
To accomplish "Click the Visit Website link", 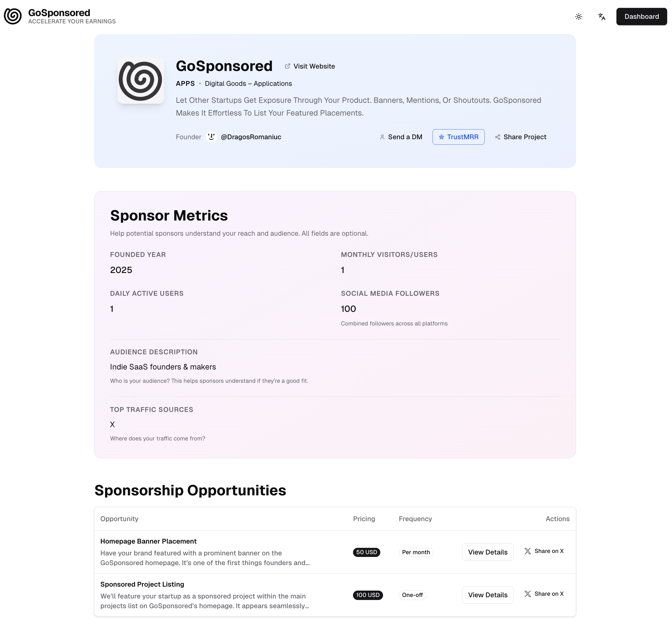I will click(314, 66).
